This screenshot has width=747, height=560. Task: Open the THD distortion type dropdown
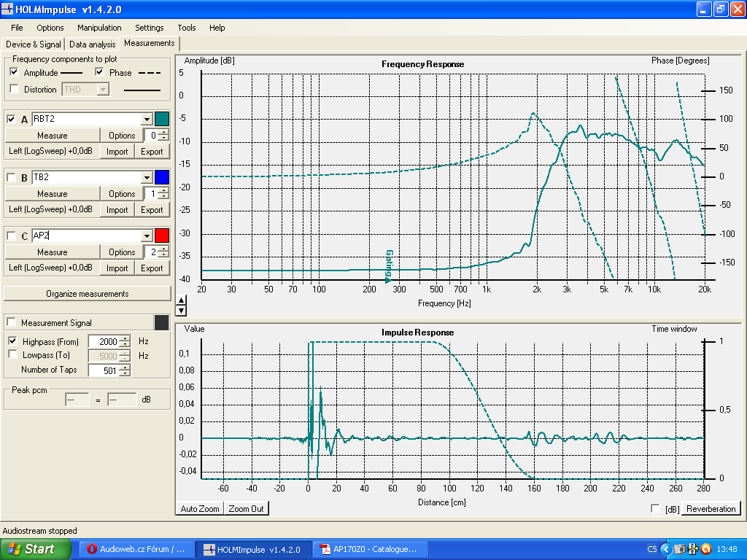click(x=103, y=89)
